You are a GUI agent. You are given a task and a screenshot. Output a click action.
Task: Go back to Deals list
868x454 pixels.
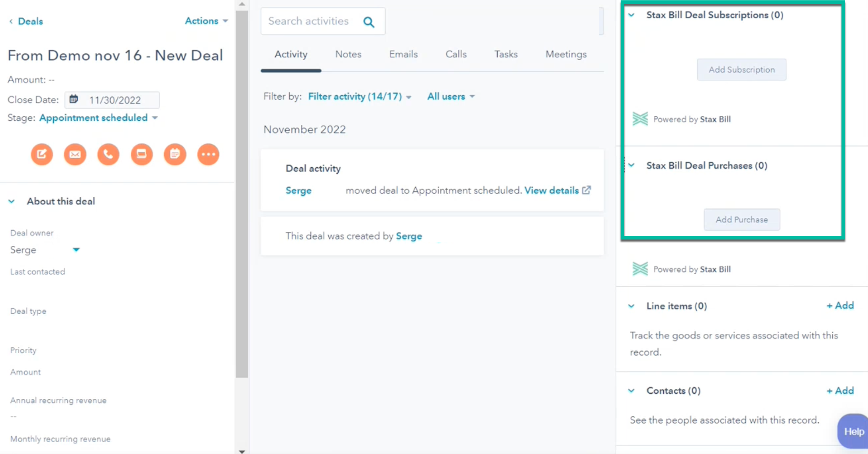(x=31, y=21)
